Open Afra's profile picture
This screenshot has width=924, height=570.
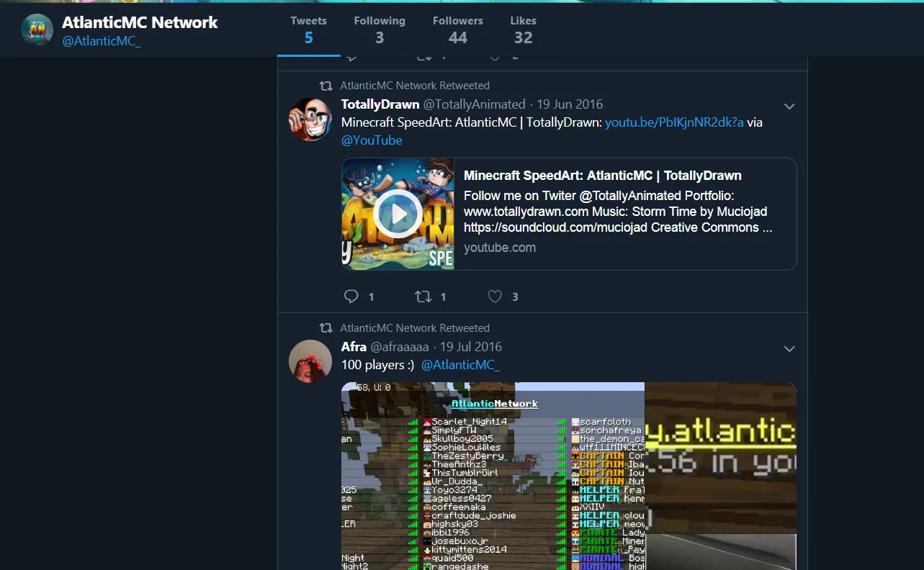coord(310,361)
